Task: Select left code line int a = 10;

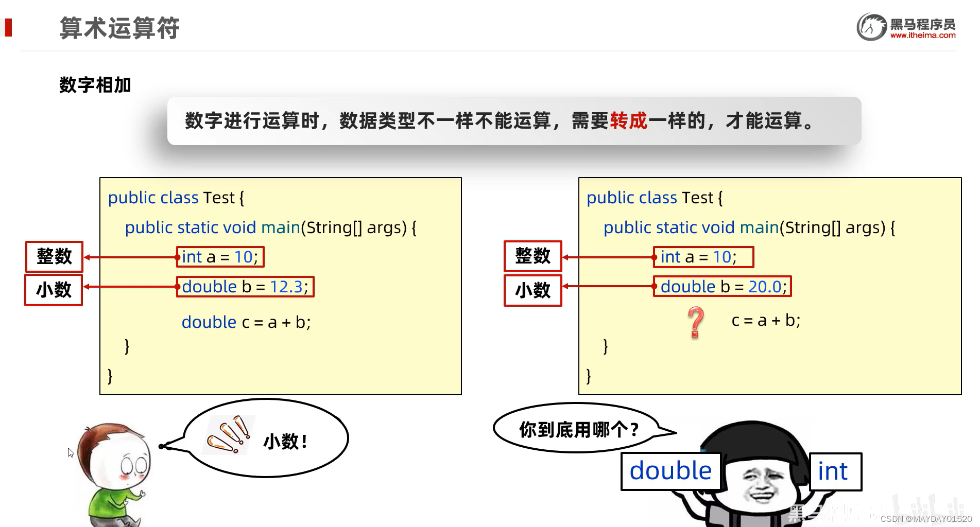Action: (220, 257)
